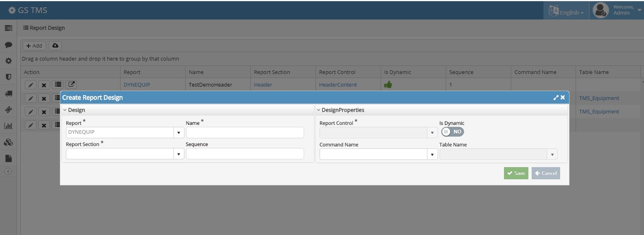Open the server/dashboard icon in the sidebar
The height and width of the screenshot is (235, 644).
point(8,28)
